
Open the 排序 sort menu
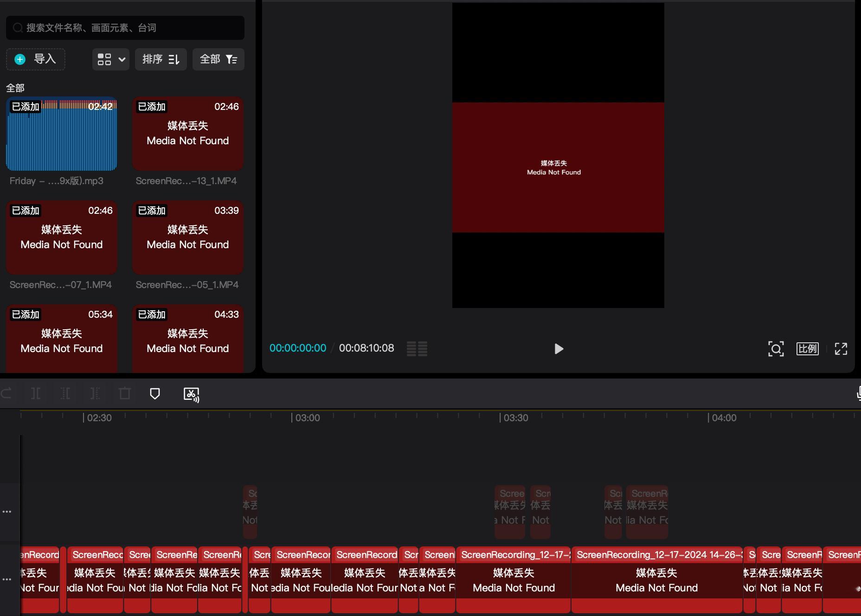(161, 59)
